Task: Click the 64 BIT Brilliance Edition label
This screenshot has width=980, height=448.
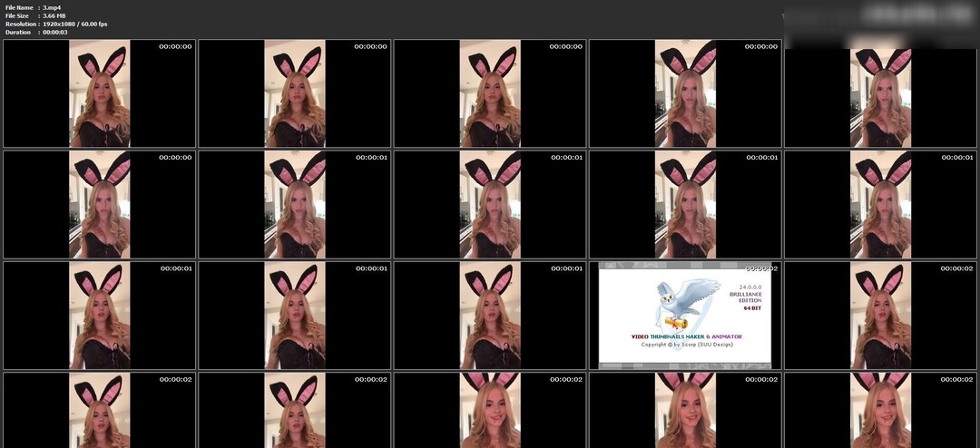Action: 748,301
